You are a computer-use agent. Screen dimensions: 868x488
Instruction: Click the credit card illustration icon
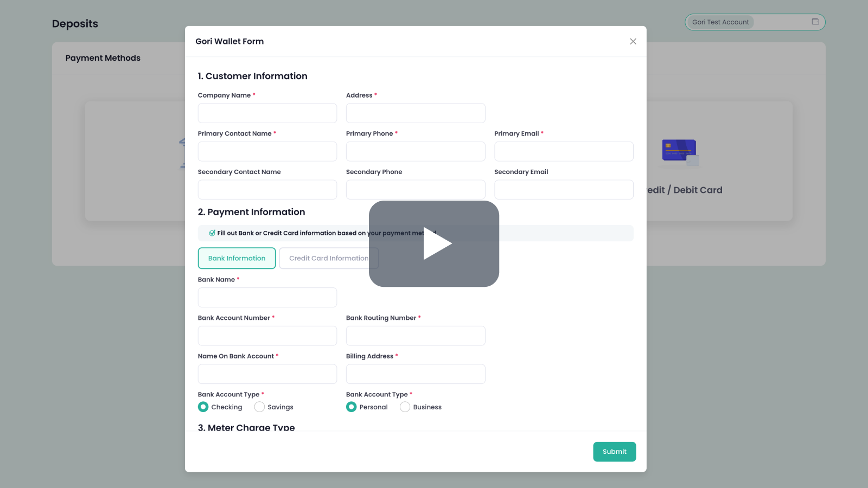pyautogui.click(x=680, y=152)
